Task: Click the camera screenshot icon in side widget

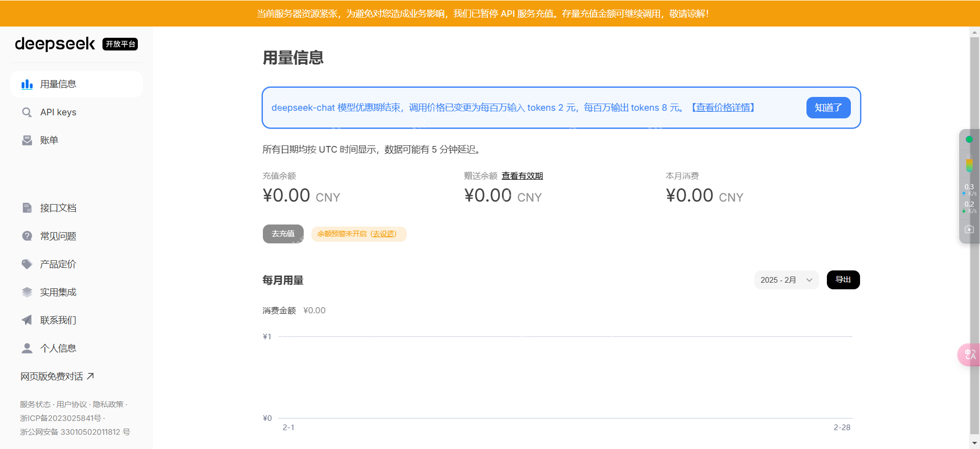Action: pyautogui.click(x=969, y=230)
